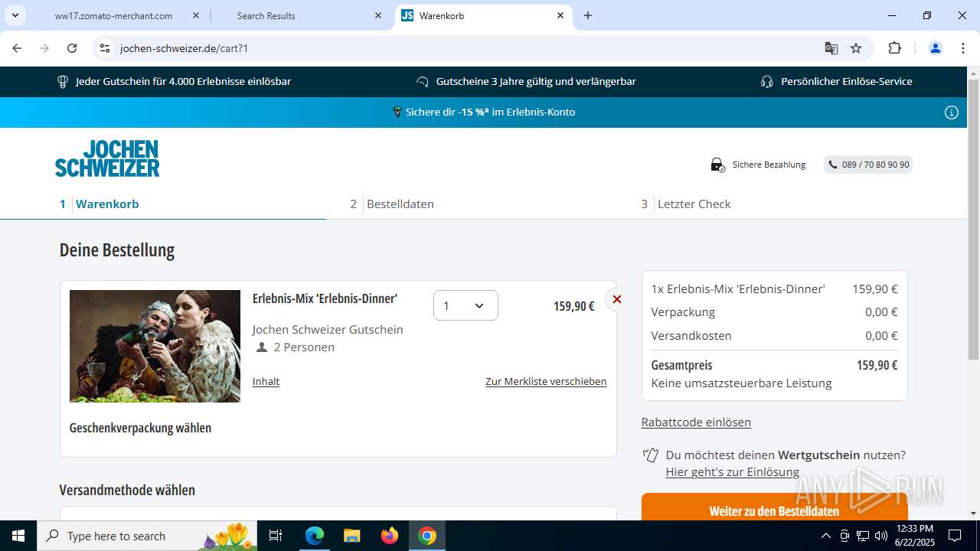Call the 089 / 70 80 90 90 phone button
980x551 pixels.
[x=868, y=165]
